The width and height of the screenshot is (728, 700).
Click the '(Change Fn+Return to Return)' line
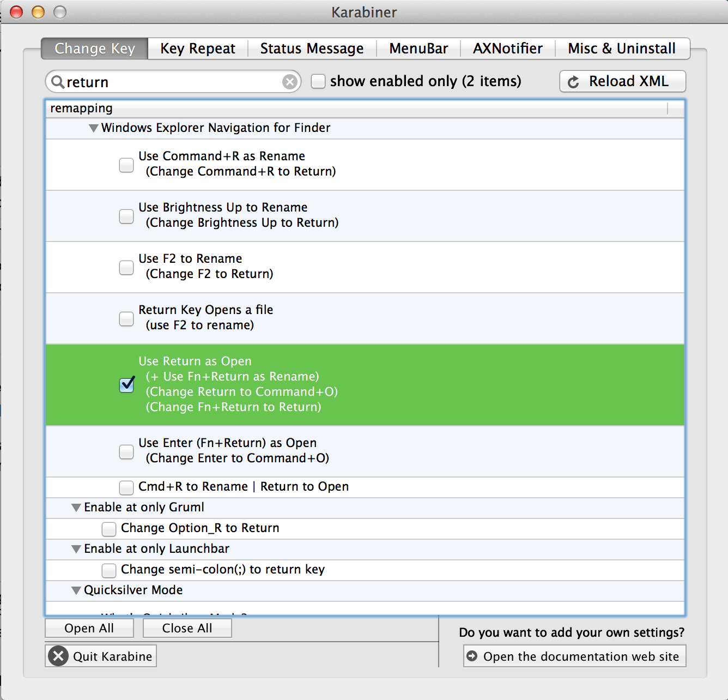[x=233, y=407]
